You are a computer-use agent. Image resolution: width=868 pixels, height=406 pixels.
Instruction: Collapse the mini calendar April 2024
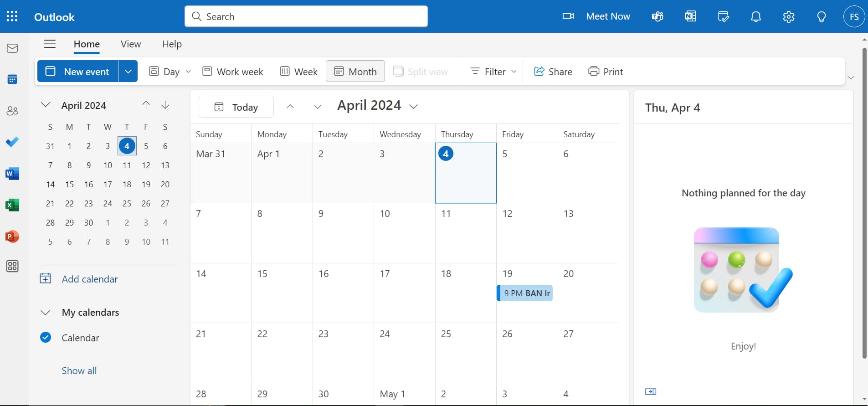(46, 105)
